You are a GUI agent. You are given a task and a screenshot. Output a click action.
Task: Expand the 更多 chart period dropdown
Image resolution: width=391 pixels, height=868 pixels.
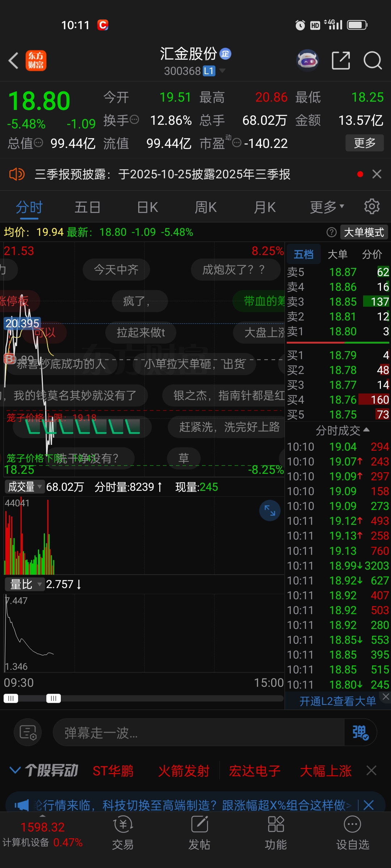327,207
